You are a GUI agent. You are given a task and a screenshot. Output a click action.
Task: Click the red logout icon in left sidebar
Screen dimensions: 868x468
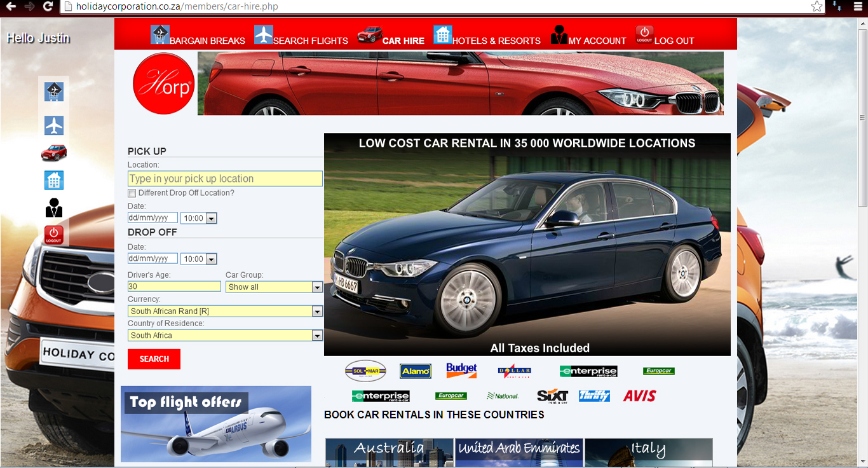(54, 235)
